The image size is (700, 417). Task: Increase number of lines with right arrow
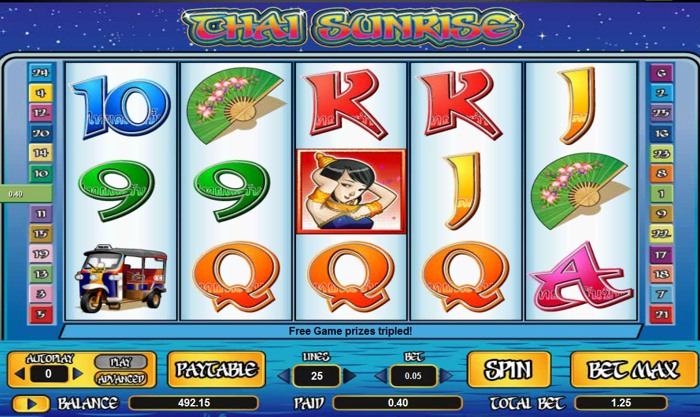click(x=349, y=376)
